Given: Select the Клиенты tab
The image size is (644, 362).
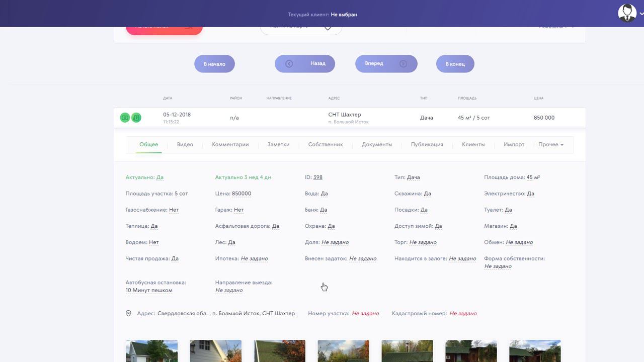Looking at the screenshot, I should point(473,144).
